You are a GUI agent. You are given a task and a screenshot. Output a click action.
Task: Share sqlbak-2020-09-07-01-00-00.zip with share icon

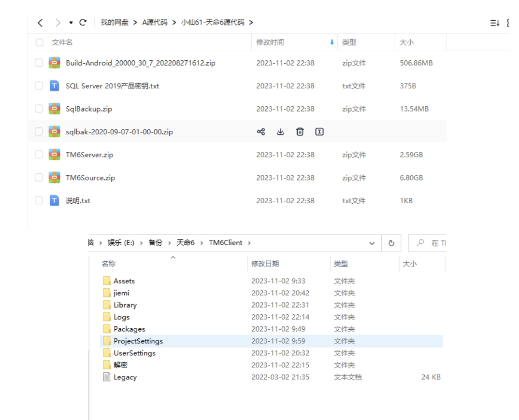(x=261, y=132)
